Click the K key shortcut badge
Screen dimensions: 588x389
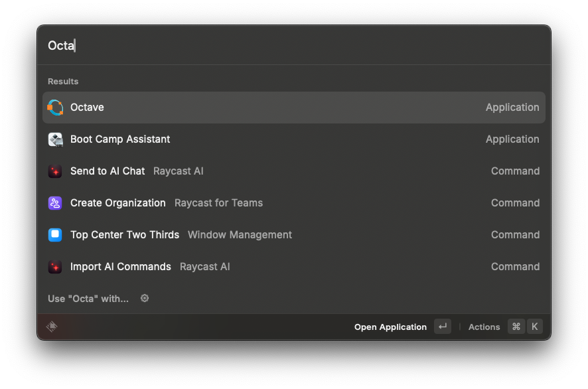coord(535,327)
